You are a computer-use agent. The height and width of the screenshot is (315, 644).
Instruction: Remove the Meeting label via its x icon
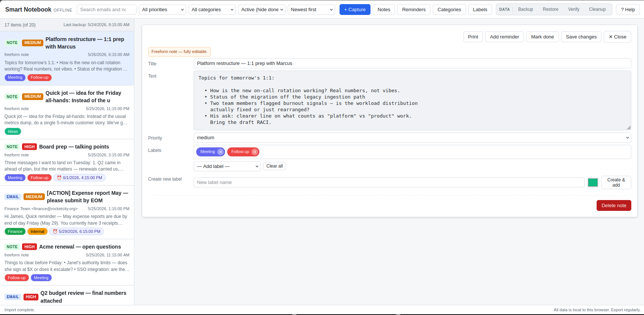tap(221, 152)
